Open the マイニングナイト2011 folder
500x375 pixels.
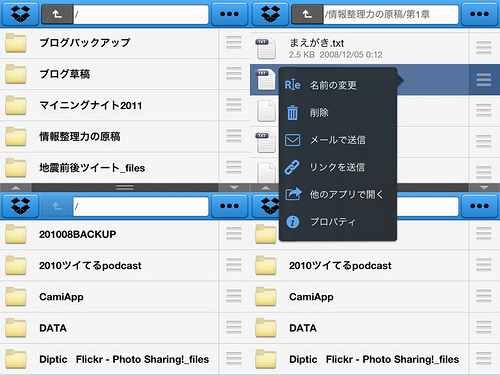point(109,105)
